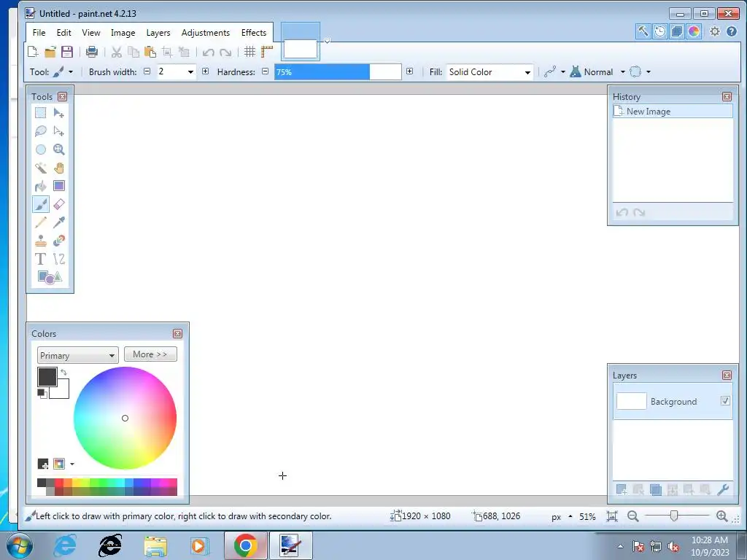Toggle the History window button

click(659, 31)
